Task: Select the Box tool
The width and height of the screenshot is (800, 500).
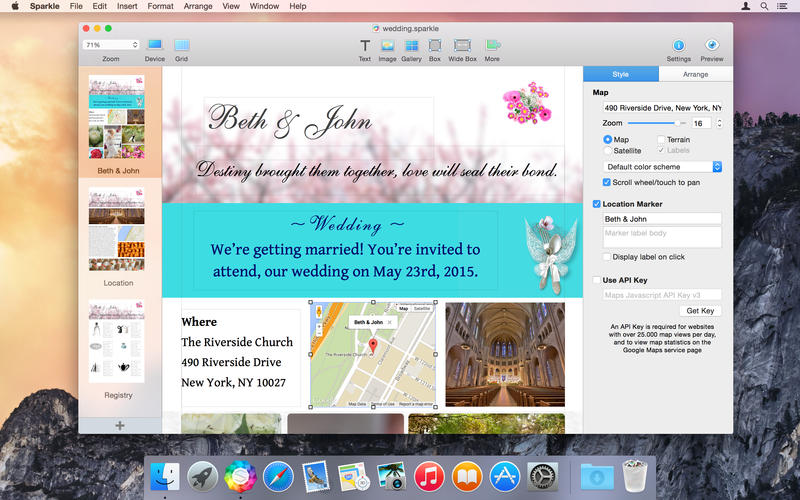Action: (435, 45)
